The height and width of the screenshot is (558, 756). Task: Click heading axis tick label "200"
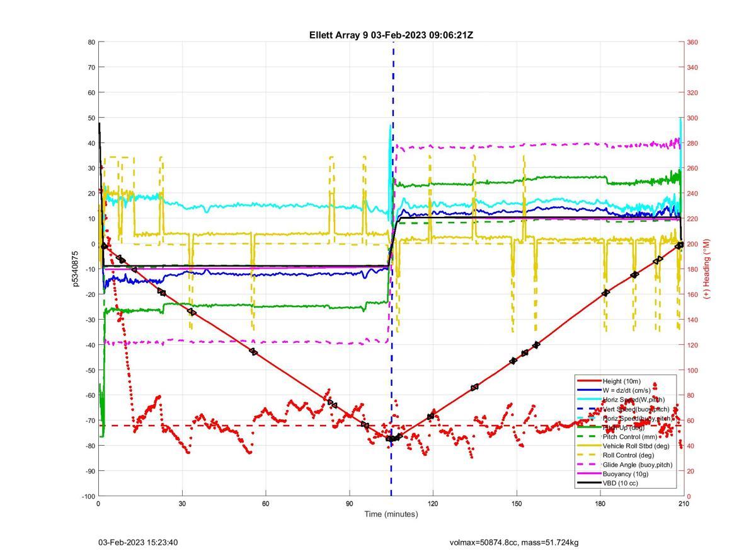(x=692, y=244)
